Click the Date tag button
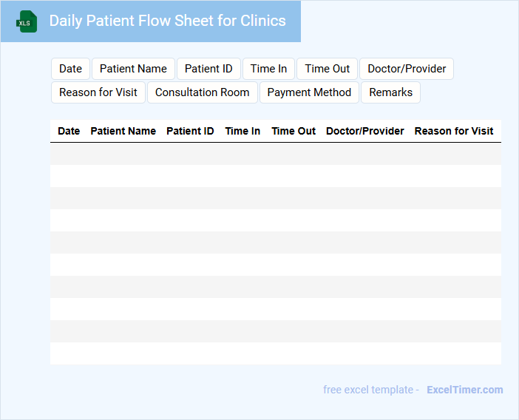This screenshot has width=519, height=420. tap(70, 69)
